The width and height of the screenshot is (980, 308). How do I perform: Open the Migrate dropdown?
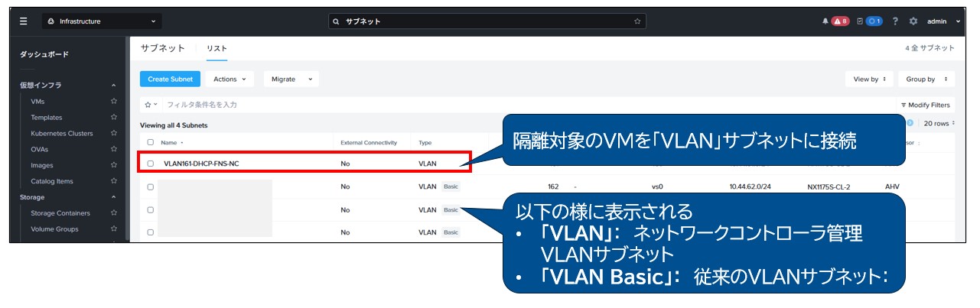(x=291, y=79)
